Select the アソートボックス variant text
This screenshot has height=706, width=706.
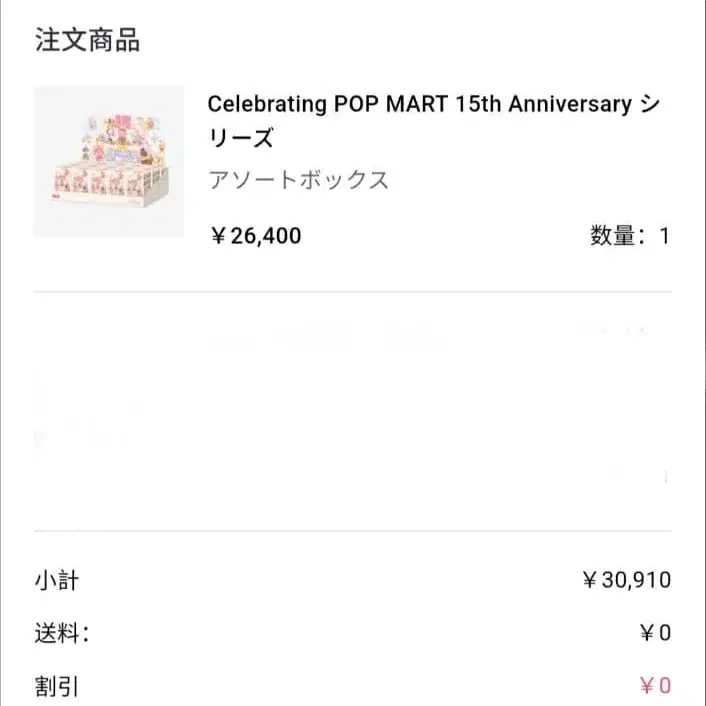pyautogui.click(x=298, y=181)
